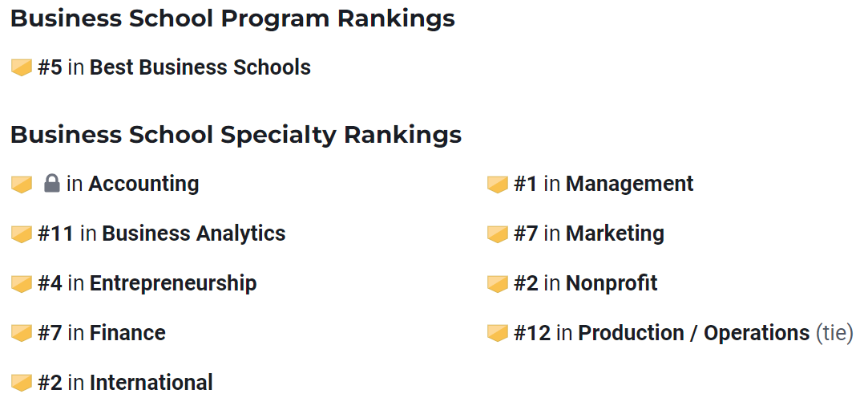The height and width of the screenshot is (406, 868).
Task: Click the badge icon beside Business Analytics
Action: point(22,233)
